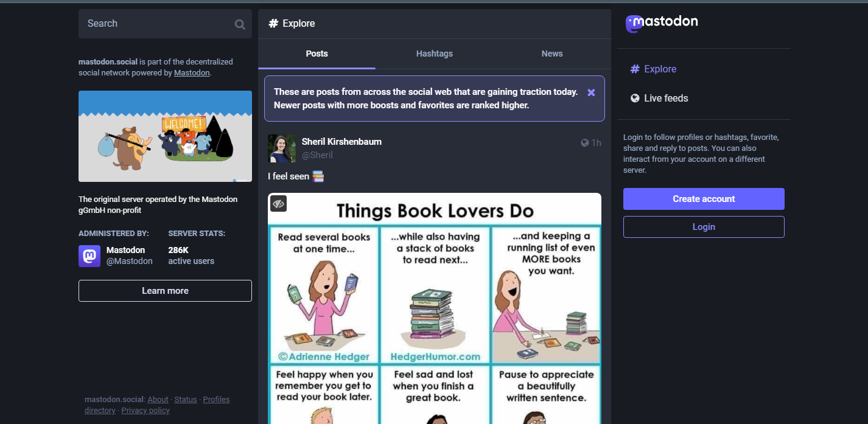Viewport: 868px width, 424px height.
Task: Open the Sheril Kirshenbaum profile name
Action: (x=341, y=142)
